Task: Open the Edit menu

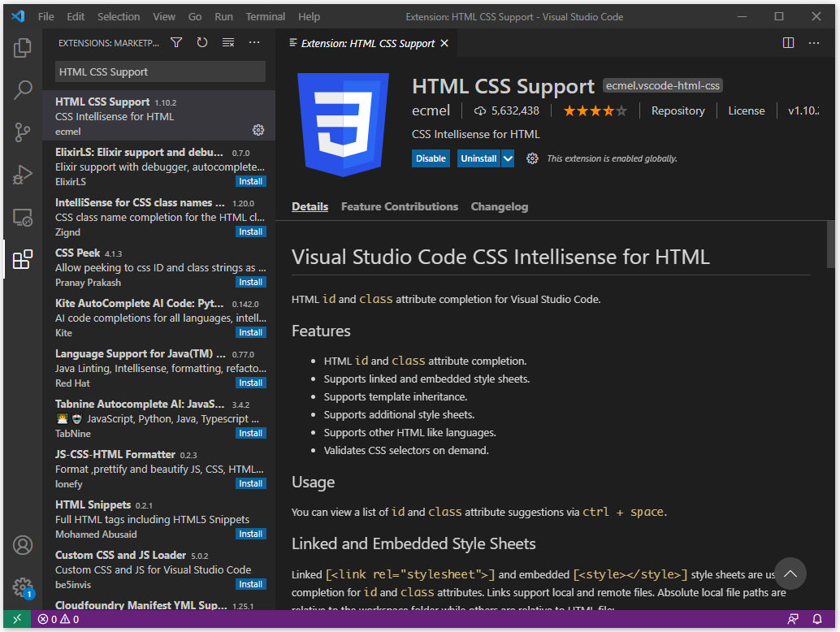Action: (x=76, y=16)
